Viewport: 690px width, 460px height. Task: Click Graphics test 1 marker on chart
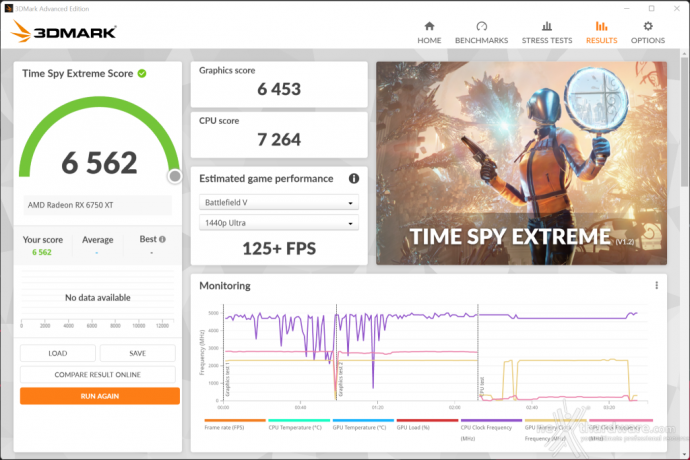(x=228, y=379)
